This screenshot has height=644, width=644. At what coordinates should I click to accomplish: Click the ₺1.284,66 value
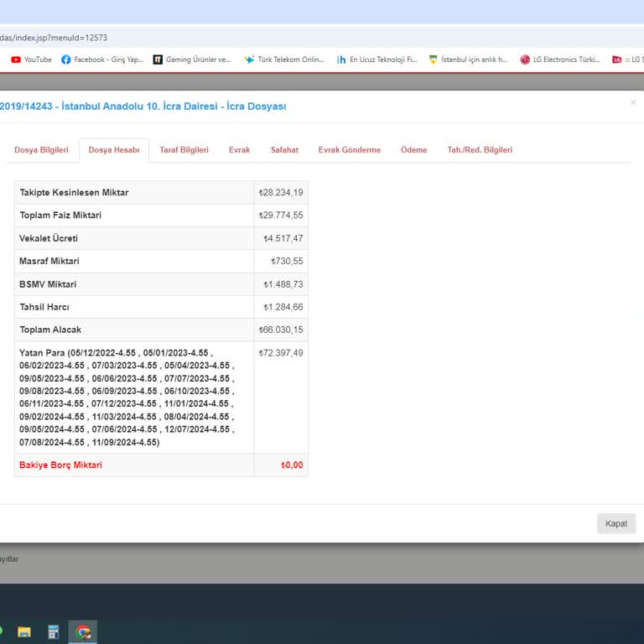(283, 307)
